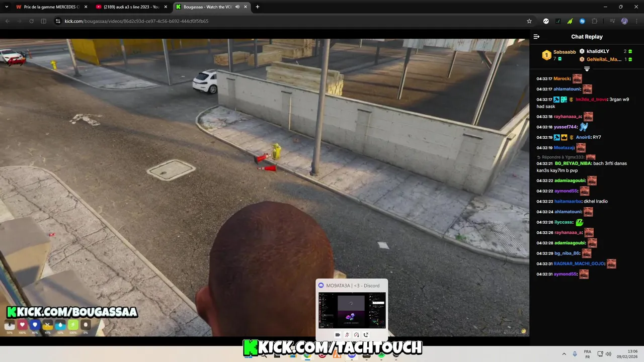
Task: Open the tab search dropdown arrow
Action: [x=7, y=7]
